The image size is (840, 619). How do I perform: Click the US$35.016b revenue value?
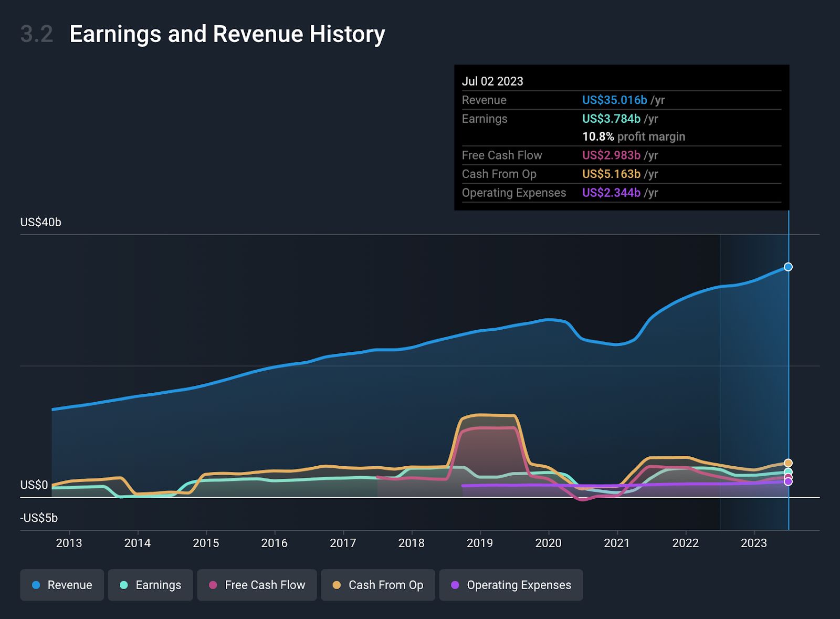pyautogui.click(x=615, y=100)
